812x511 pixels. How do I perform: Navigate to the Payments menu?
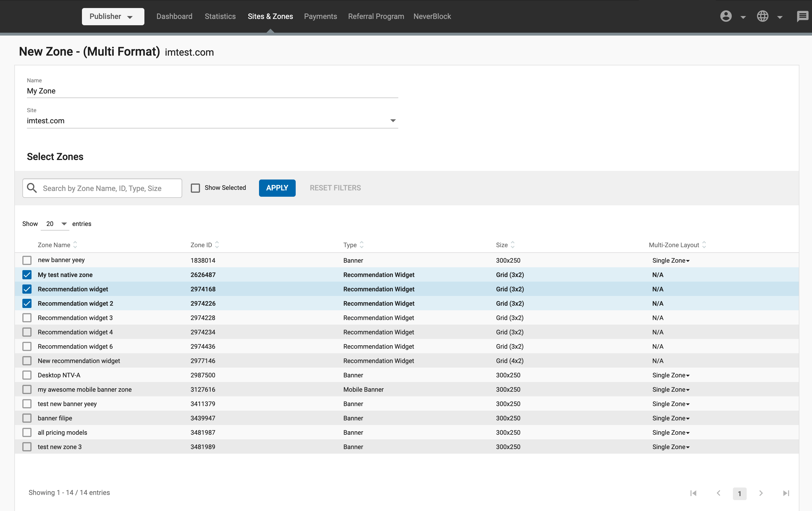[x=320, y=16]
